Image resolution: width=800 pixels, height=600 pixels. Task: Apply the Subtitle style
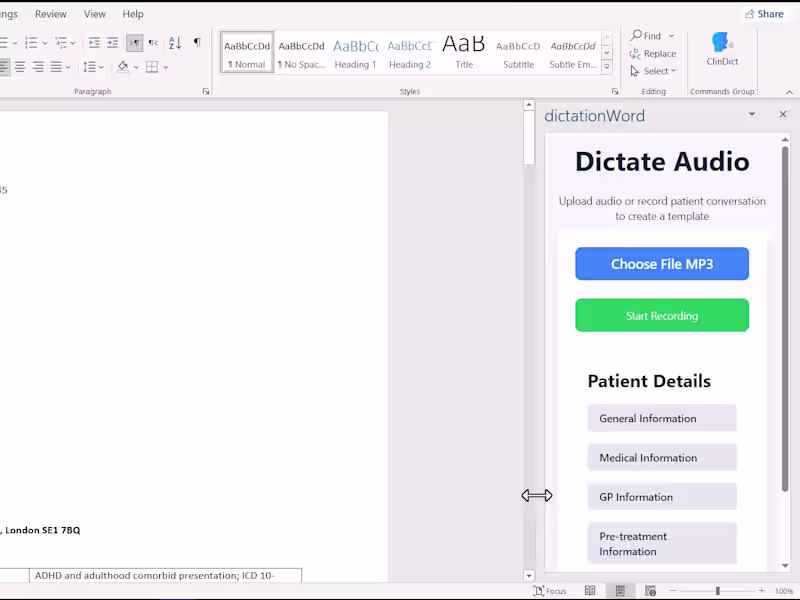(518, 53)
